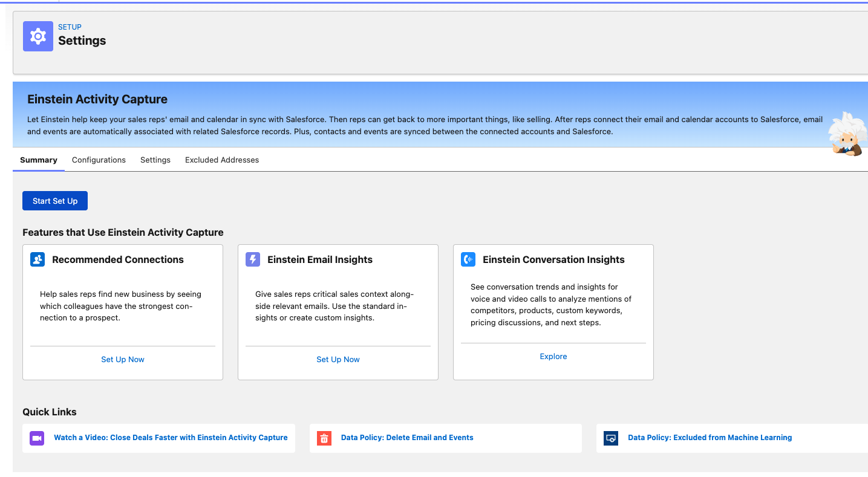
Task: Click the Recommended Connections people icon
Action: click(x=38, y=259)
